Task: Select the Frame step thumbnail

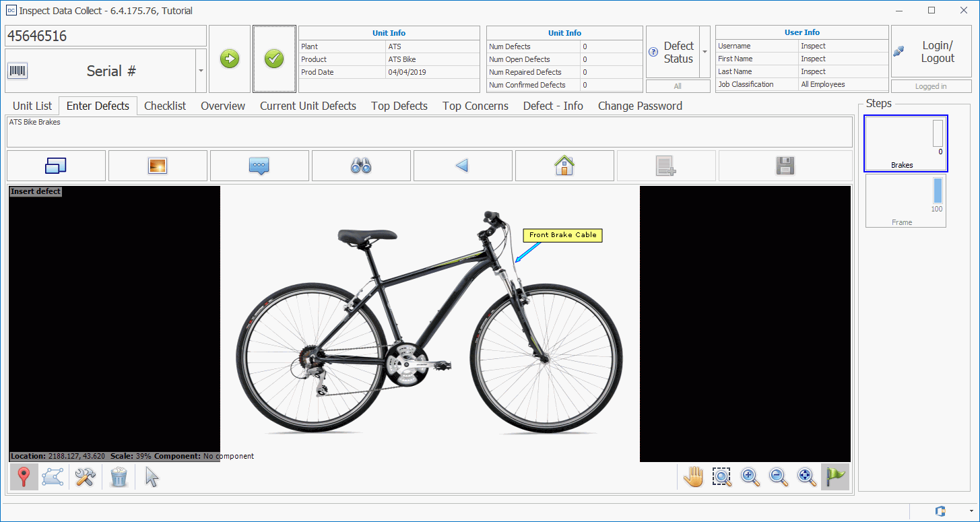Action: (x=905, y=201)
